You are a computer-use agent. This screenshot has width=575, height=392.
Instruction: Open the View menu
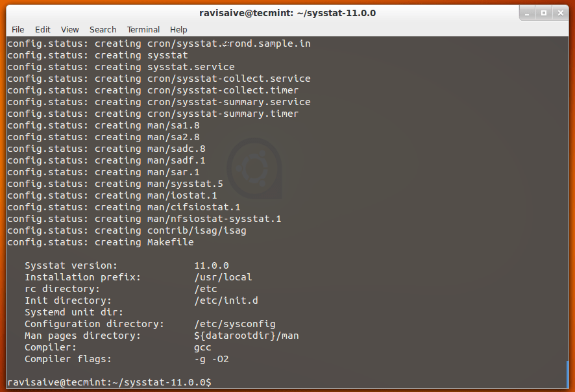[69, 29]
